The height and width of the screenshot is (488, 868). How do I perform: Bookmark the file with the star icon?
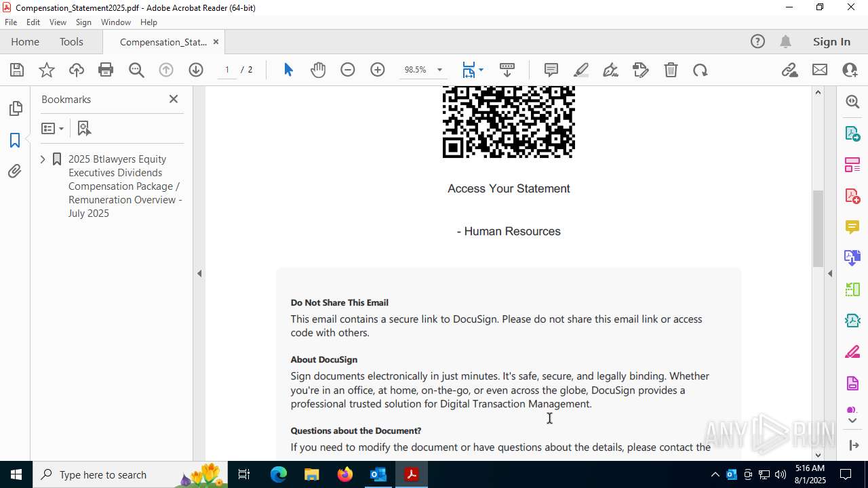coord(47,70)
